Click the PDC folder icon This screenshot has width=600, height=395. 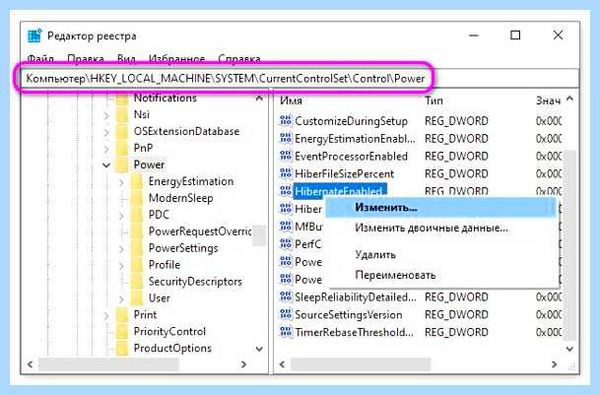tap(137, 215)
